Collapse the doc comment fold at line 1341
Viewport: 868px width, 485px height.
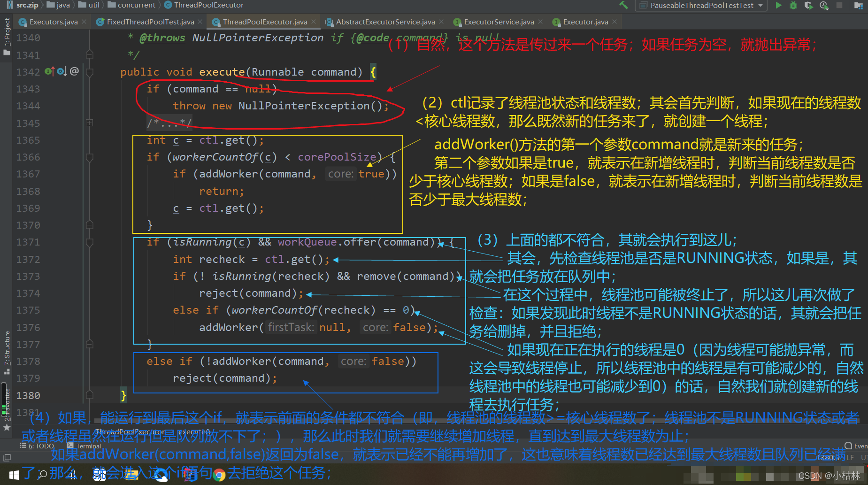(90, 55)
